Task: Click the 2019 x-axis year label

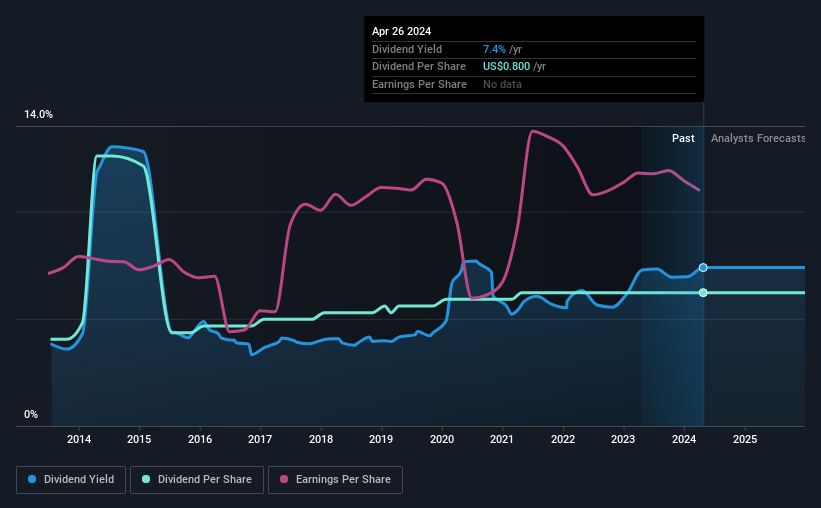Action: click(x=381, y=439)
